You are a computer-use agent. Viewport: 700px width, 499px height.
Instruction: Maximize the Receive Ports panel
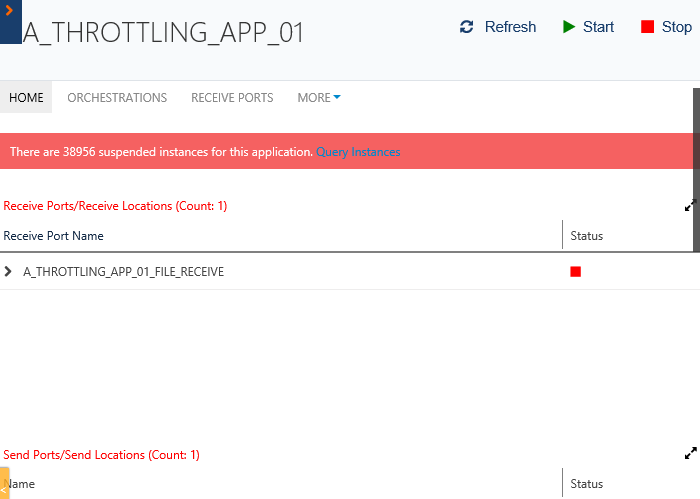[690, 205]
